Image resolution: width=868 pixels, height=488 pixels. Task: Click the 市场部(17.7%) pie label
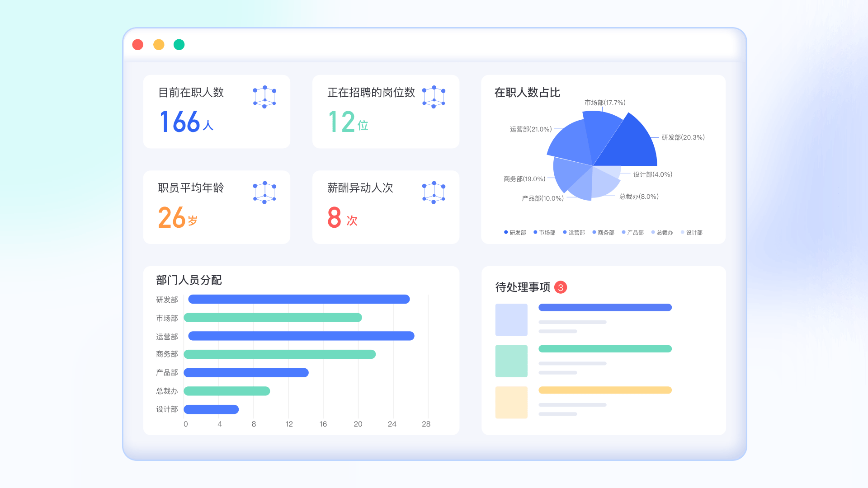click(605, 103)
